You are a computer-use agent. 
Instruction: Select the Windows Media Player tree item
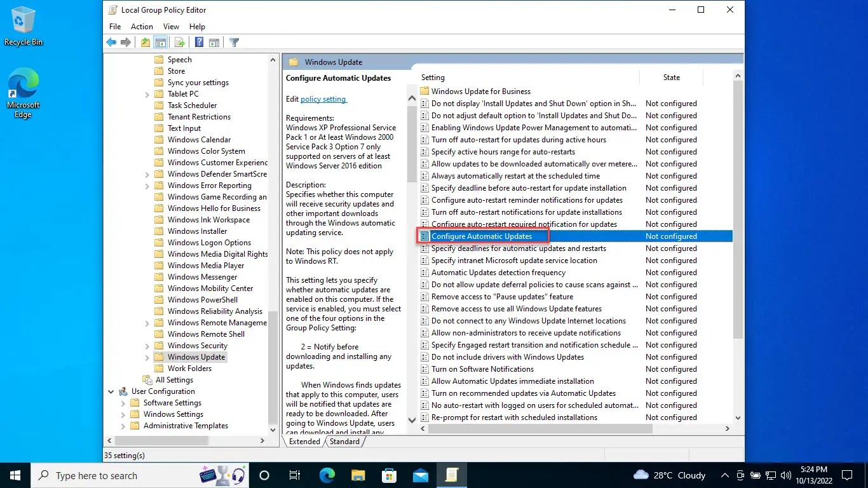(206, 266)
